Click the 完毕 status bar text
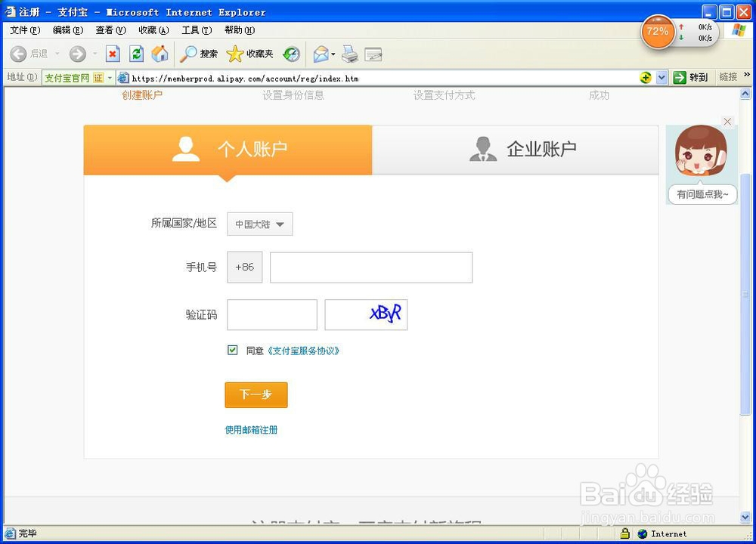This screenshot has width=756, height=544. 27,533
